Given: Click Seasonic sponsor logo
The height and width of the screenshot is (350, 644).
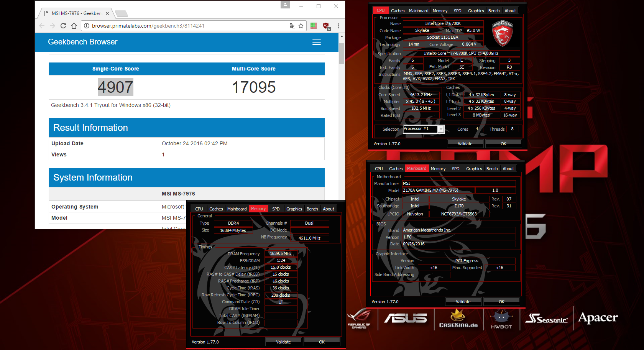Looking at the screenshot, I should tap(547, 319).
